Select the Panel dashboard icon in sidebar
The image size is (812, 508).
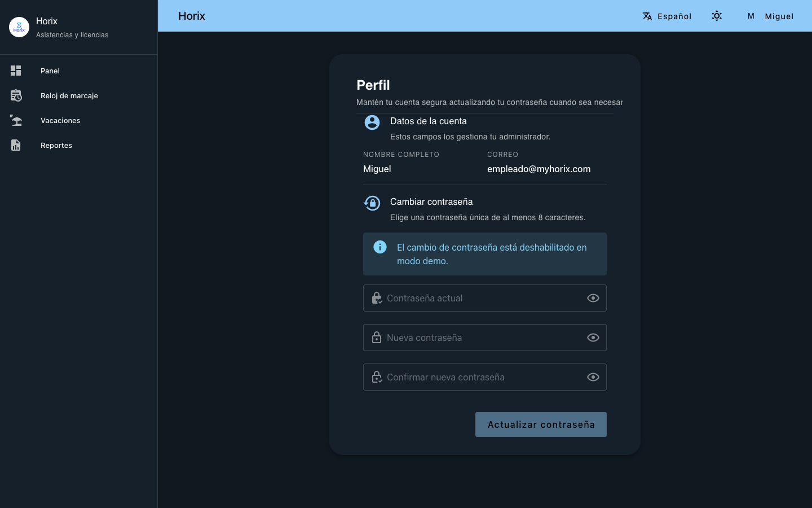tap(16, 71)
